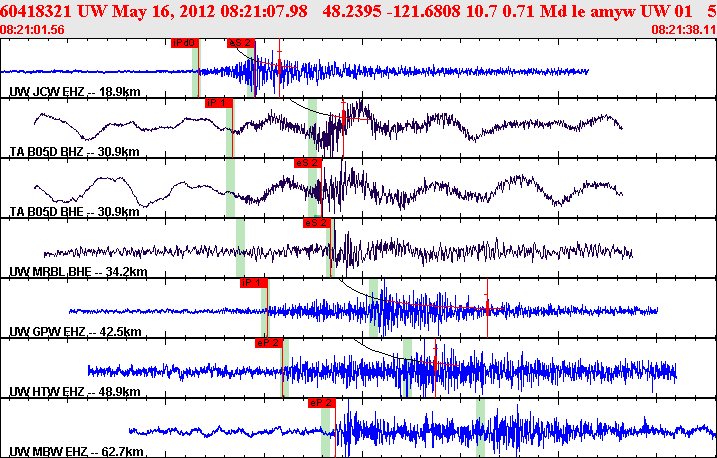Click red coda marker on HTW trace
Screen dimensions: 717x458
pyautogui.click(x=435, y=363)
